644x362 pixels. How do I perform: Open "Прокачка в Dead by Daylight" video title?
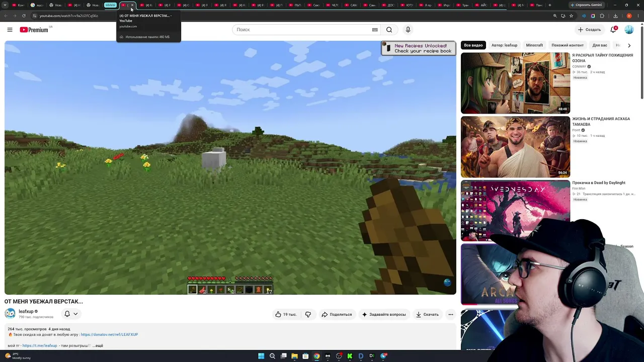point(599,183)
